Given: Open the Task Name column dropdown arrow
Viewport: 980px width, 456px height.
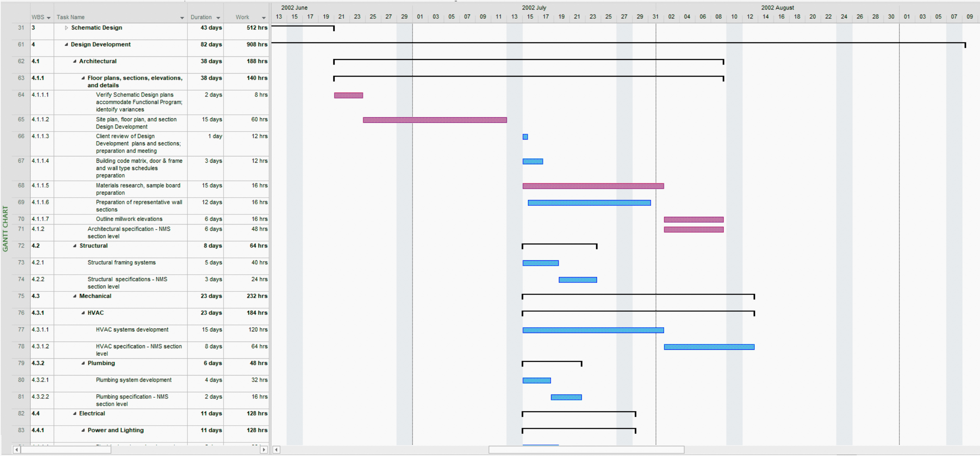Looking at the screenshot, I should 182,18.
